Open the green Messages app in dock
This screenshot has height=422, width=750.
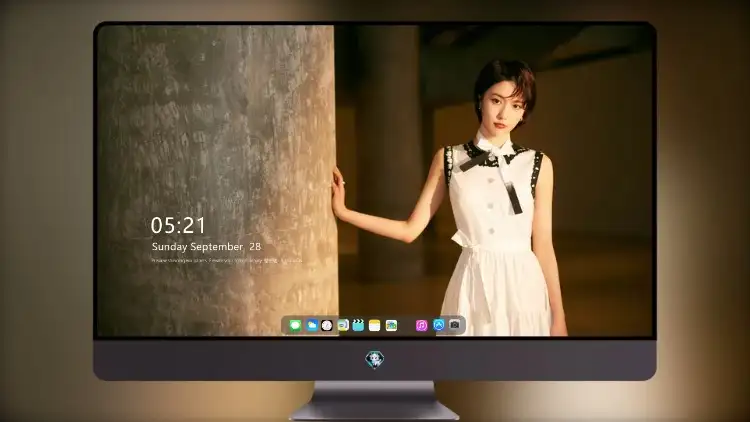click(295, 326)
